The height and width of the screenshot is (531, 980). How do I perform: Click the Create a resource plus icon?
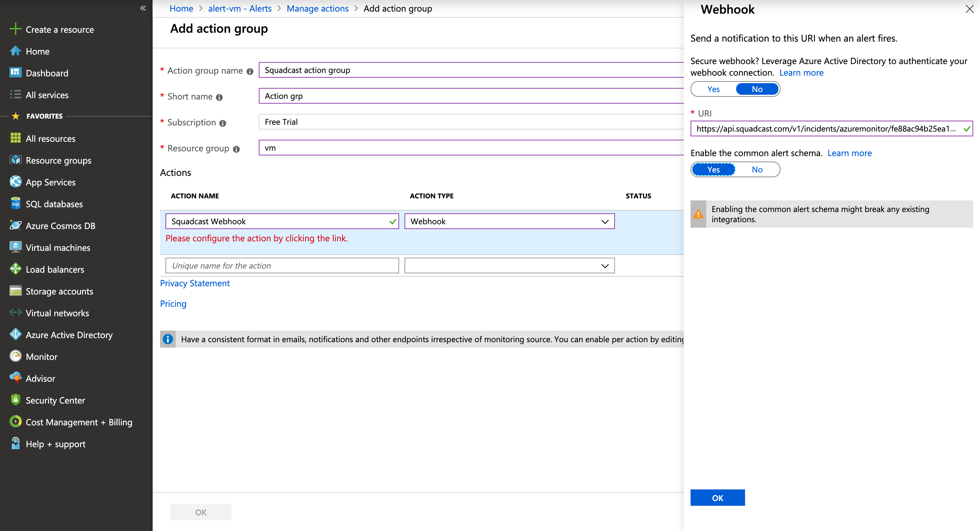[15, 29]
